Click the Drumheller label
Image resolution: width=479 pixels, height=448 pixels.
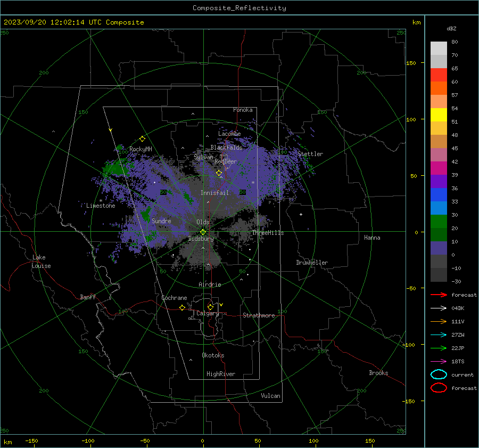point(312,263)
